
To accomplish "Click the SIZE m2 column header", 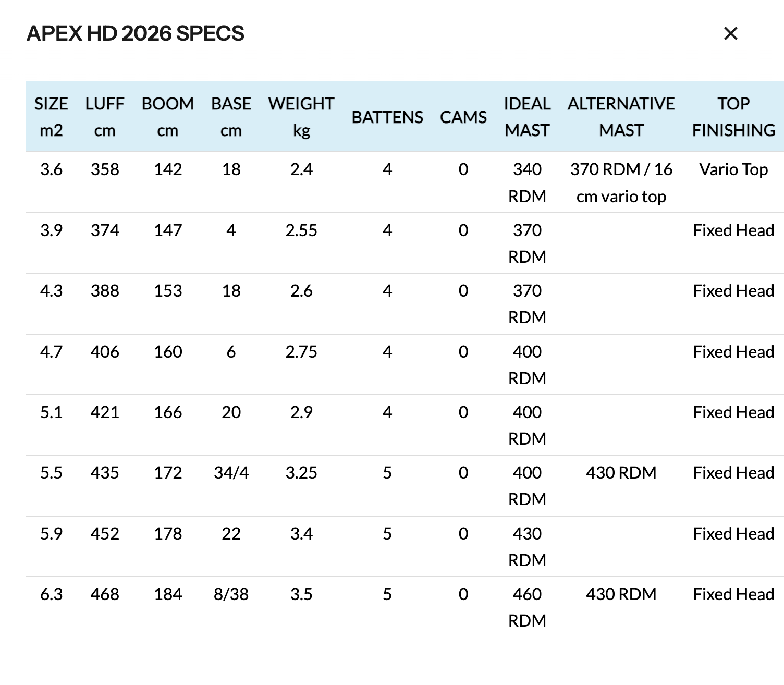I will (x=51, y=117).
